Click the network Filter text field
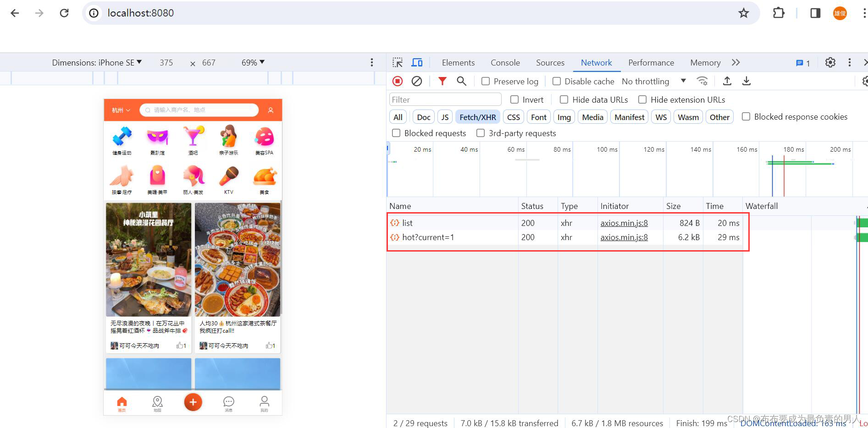Screen dimensions: 868x428 445,99
